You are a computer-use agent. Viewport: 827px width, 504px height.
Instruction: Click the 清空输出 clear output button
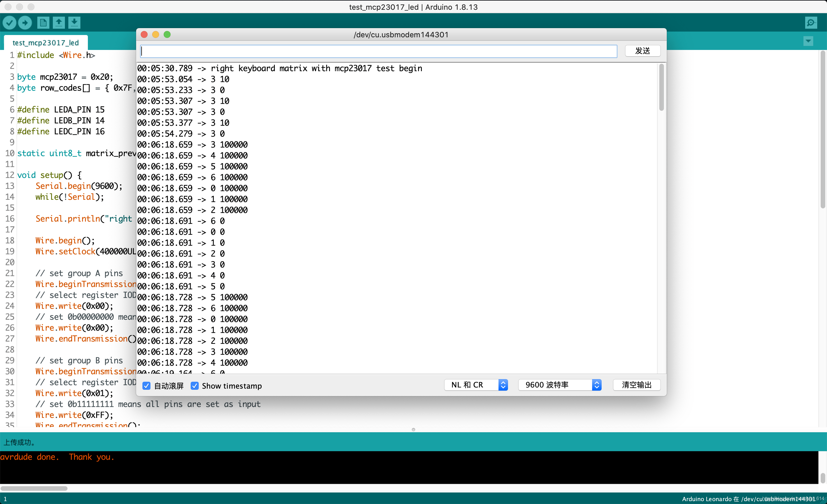point(637,385)
